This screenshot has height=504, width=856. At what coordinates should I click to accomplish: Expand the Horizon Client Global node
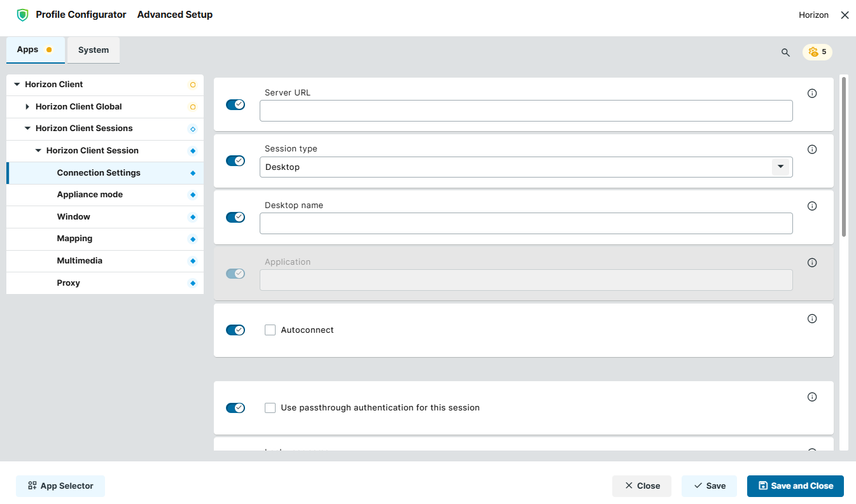[x=27, y=107]
